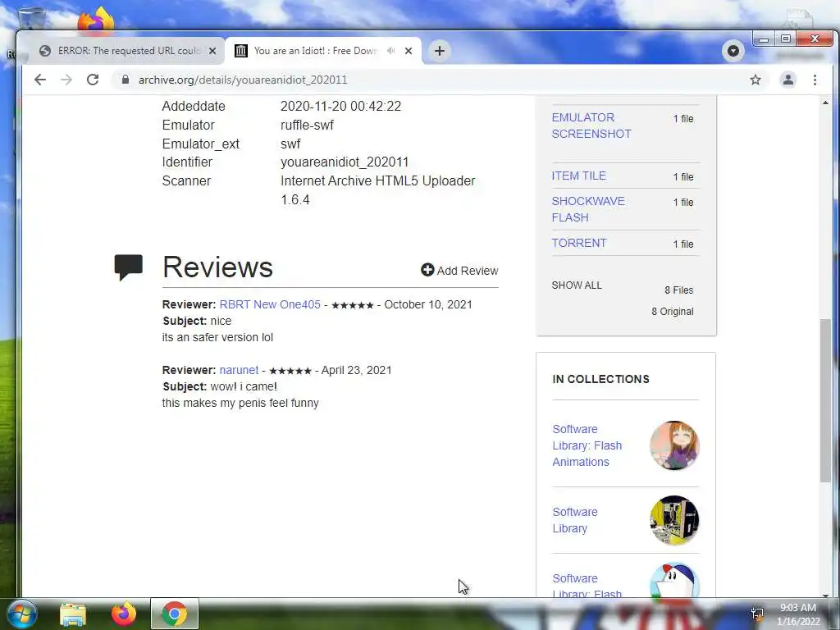Click the forward navigation arrow
Image resolution: width=840 pixels, height=630 pixels.
[x=66, y=80]
